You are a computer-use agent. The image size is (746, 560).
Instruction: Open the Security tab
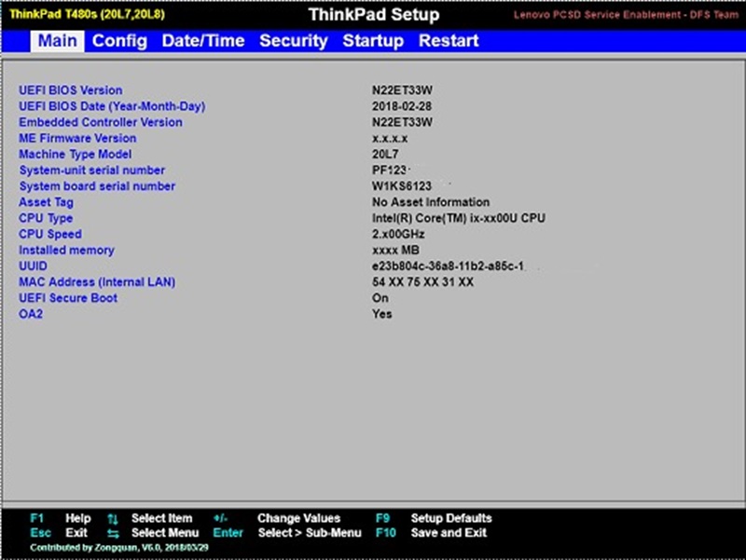click(293, 41)
